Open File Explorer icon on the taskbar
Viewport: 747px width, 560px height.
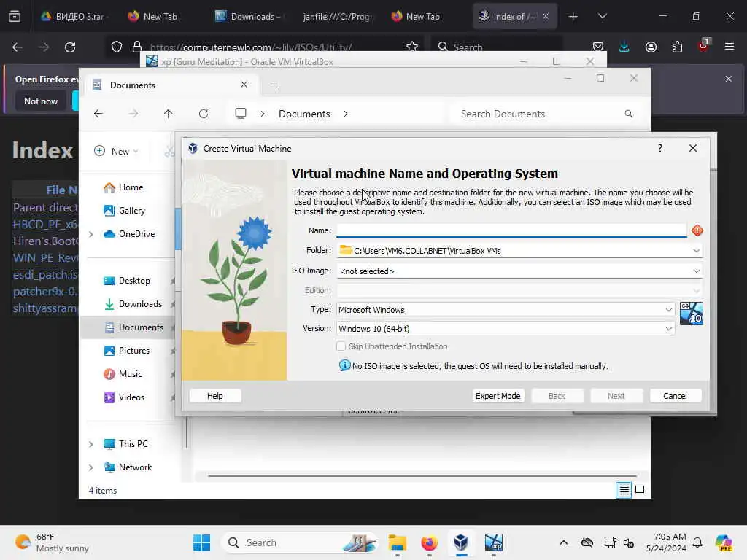(x=398, y=542)
